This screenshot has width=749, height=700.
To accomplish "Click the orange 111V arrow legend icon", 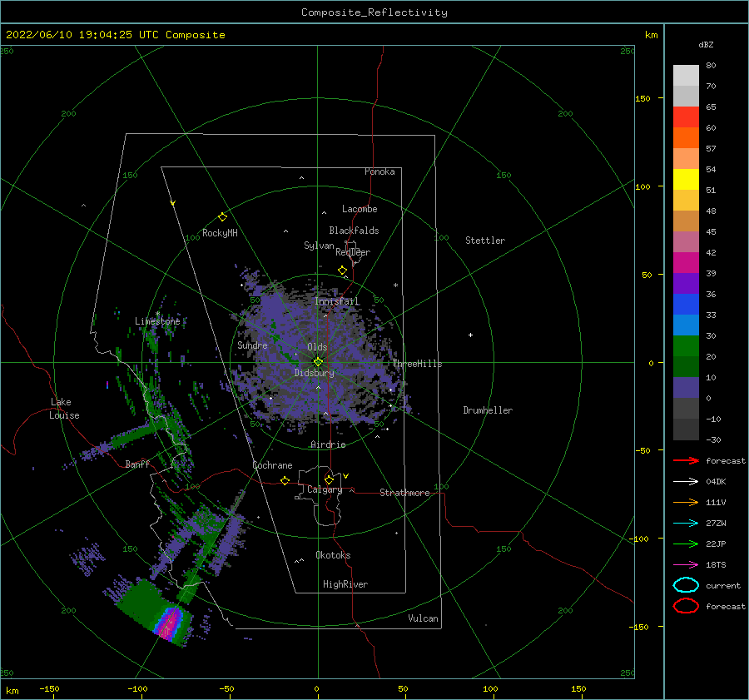I will (686, 502).
